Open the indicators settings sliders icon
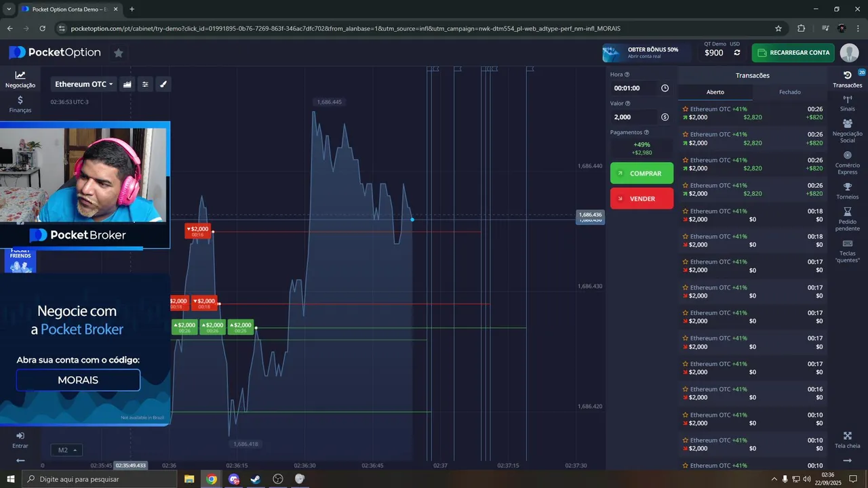868x488 pixels. point(145,84)
